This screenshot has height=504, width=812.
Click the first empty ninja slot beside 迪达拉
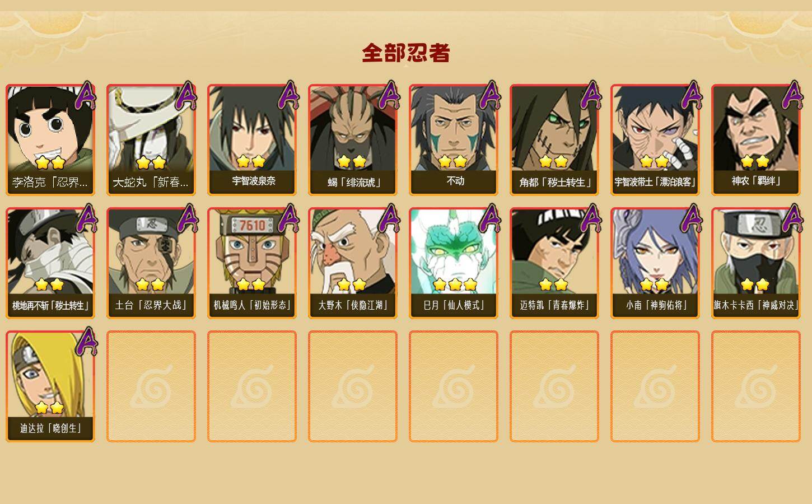coord(151,386)
